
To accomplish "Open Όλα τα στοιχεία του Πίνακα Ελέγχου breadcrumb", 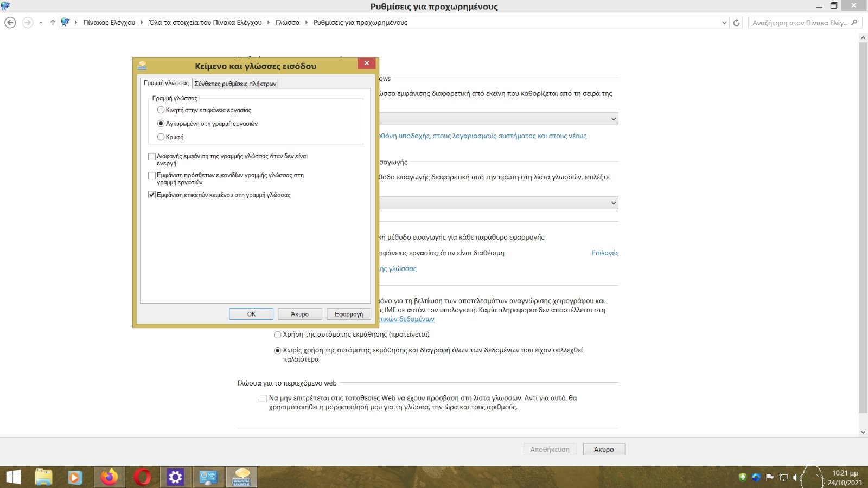I will point(205,23).
